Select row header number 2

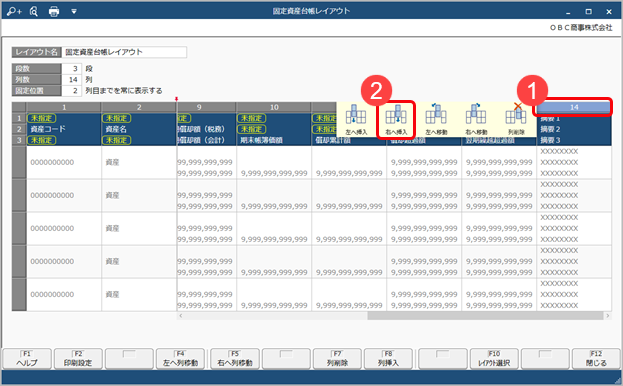click(19, 129)
